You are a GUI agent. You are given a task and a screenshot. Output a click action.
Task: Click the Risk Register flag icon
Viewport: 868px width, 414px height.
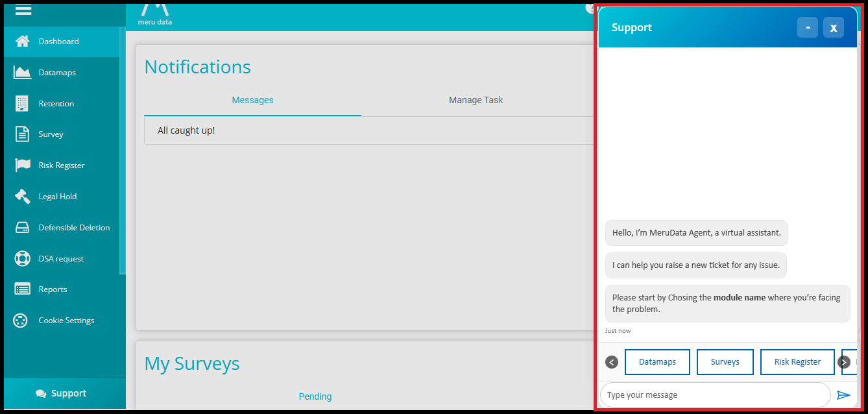(23, 165)
